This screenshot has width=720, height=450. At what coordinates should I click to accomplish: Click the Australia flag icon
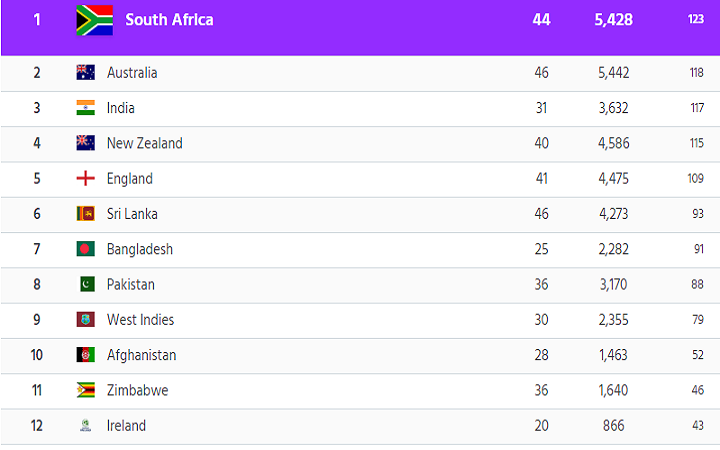coord(85,73)
